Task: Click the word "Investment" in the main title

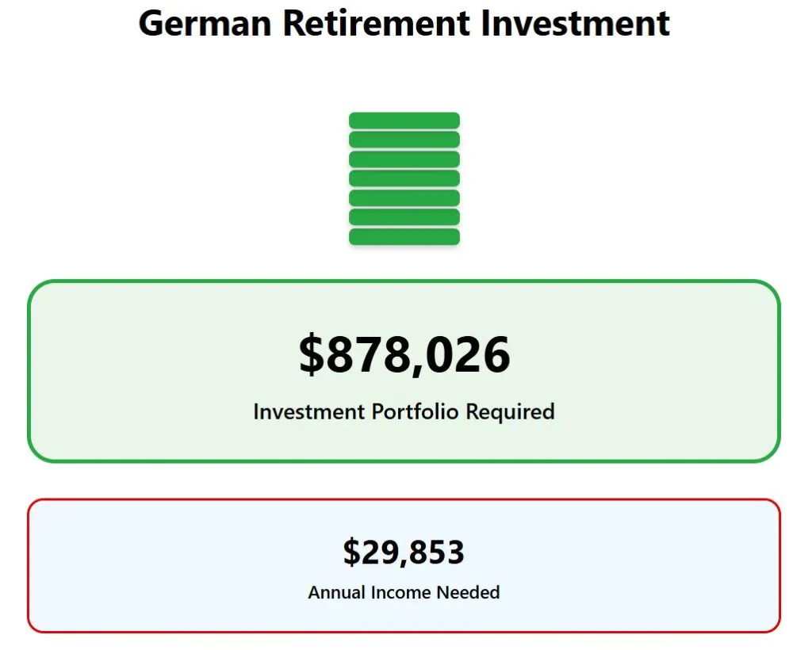Action: coord(575,23)
